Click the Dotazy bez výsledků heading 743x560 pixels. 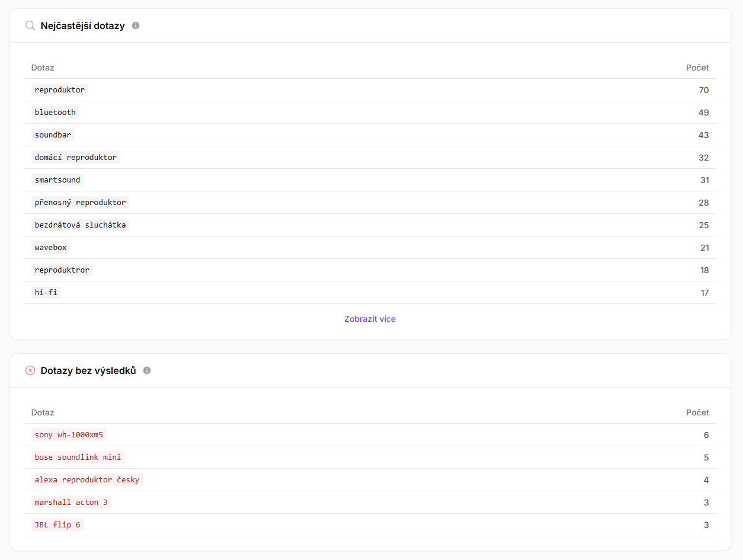click(x=88, y=370)
